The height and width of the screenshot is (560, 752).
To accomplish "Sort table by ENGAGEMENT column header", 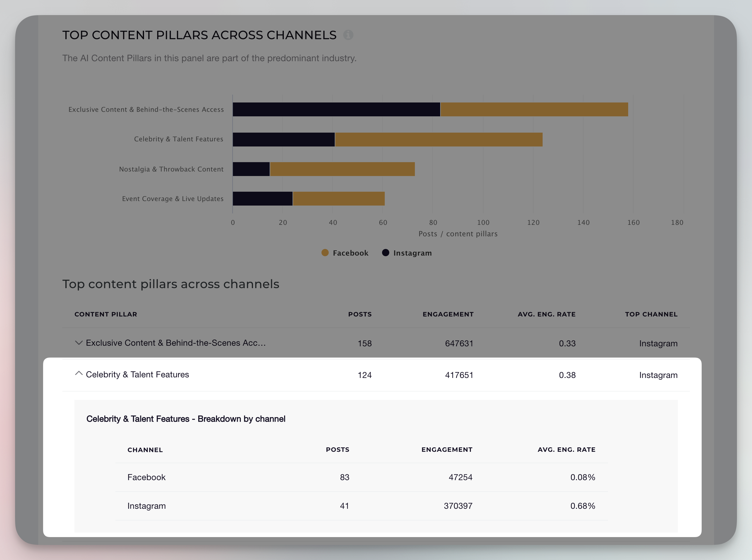I will 448,314.
